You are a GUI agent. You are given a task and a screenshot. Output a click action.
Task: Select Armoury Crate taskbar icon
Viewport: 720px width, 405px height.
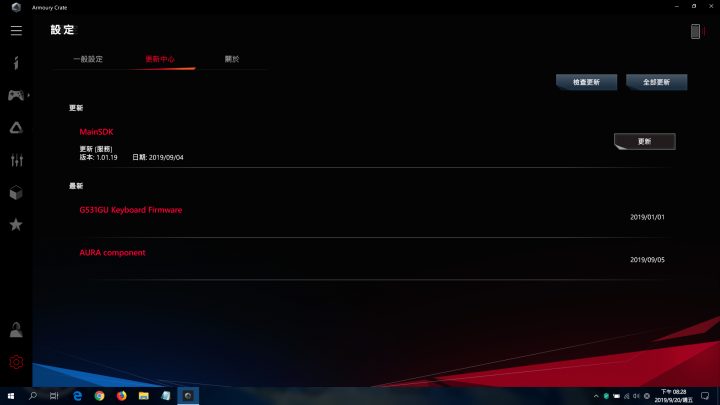[x=188, y=396]
